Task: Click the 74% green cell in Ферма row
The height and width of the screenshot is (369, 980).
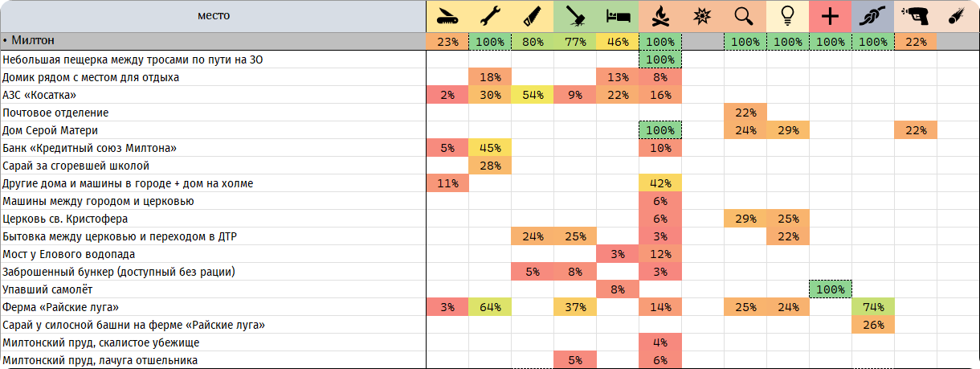Action: click(x=873, y=307)
